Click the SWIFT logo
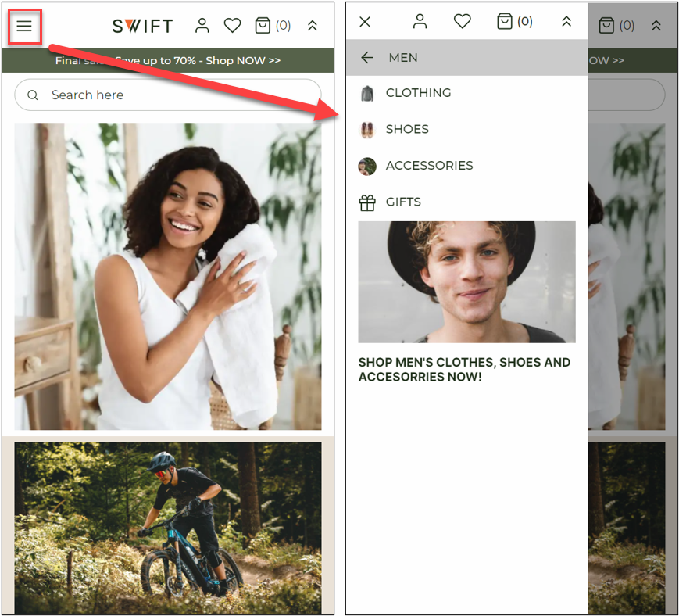Image resolution: width=679 pixels, height=616 pixels. 142,26
